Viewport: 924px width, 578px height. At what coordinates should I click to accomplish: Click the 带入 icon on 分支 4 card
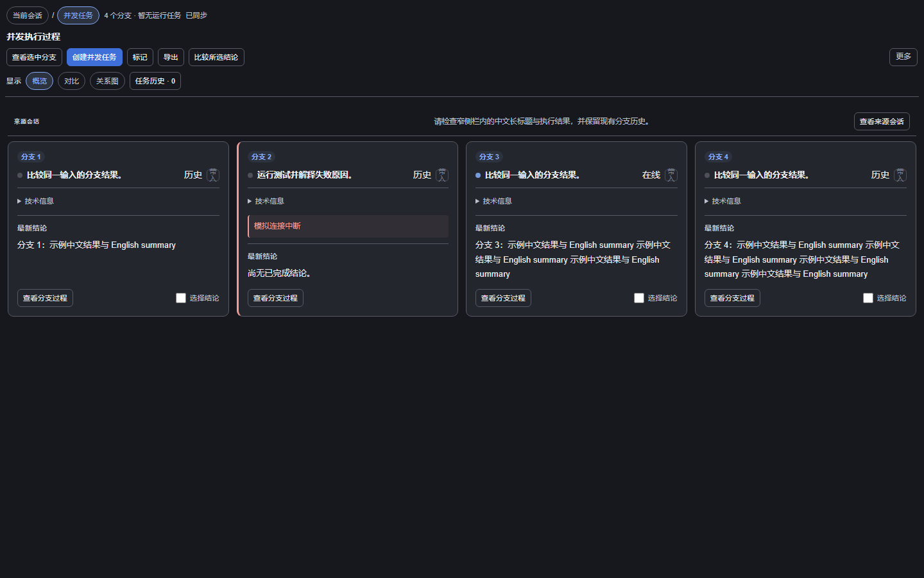(x=900, y=175)
